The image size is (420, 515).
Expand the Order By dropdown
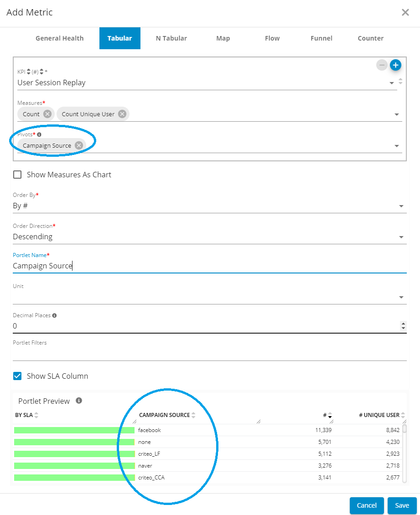401,206
